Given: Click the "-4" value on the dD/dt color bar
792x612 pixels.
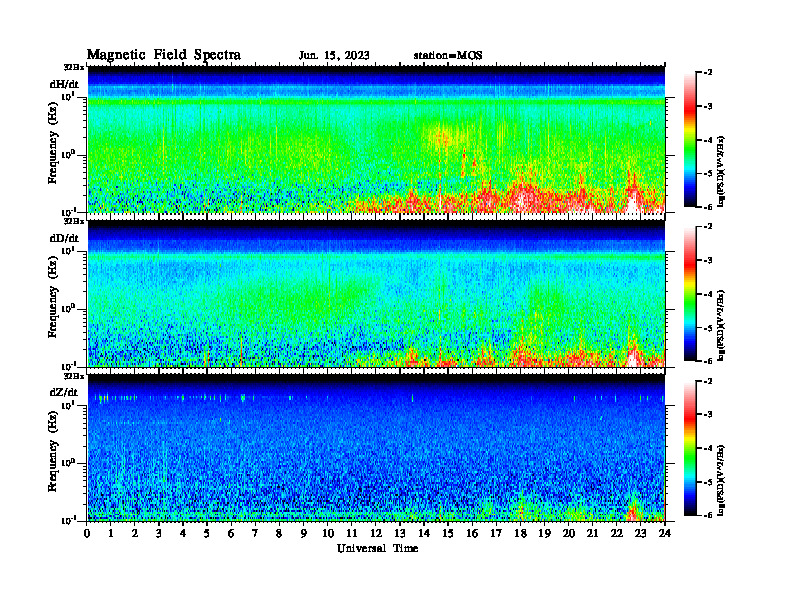Looking at the screenshot, I should click(x=708, y=294).
